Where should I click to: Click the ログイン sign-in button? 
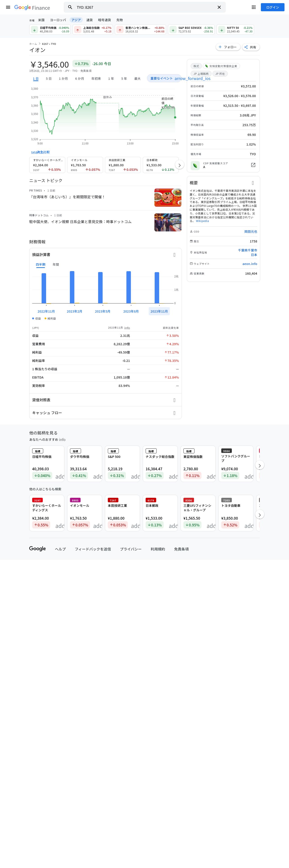(273, 7)
